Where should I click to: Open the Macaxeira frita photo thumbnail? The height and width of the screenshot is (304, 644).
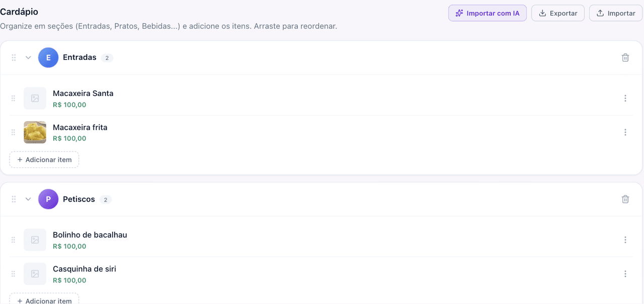click(35, 132)
